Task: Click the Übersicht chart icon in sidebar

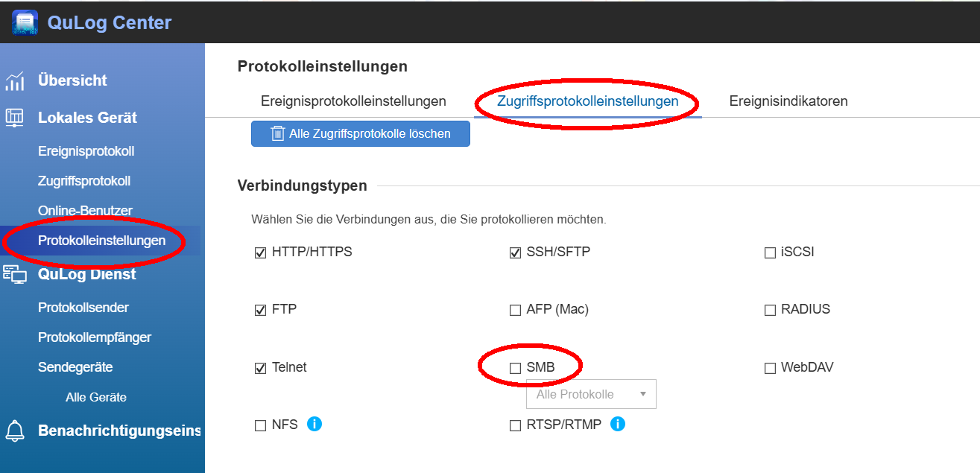Action: tap(15, 80)
